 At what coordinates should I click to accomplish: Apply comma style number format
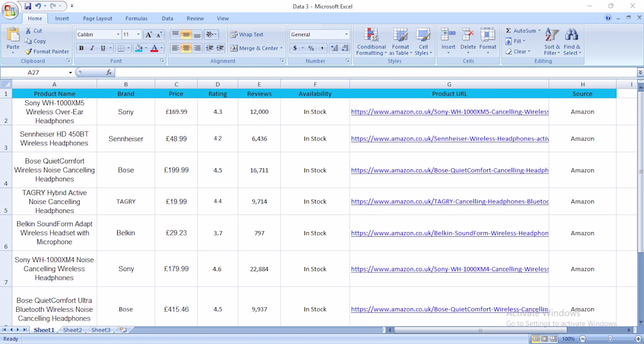322,49
